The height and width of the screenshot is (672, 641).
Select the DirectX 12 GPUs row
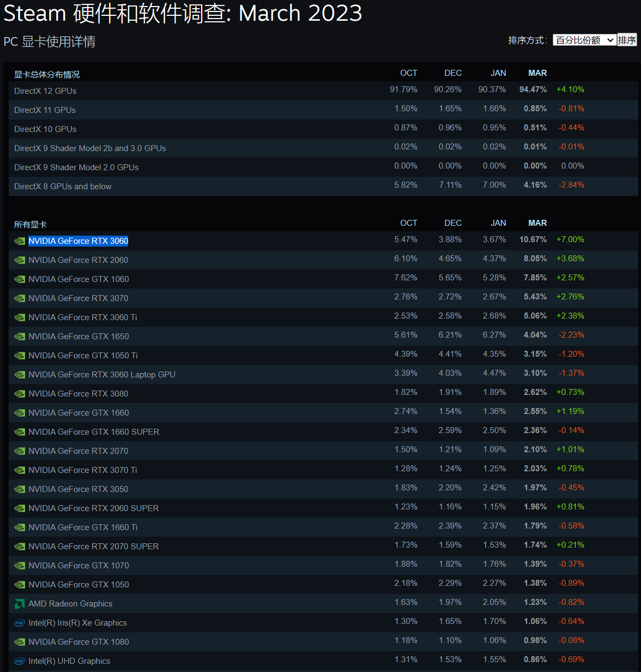(x=45, y=91)
